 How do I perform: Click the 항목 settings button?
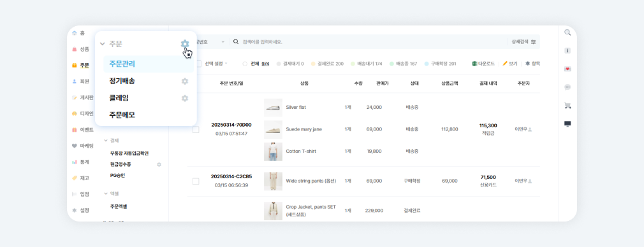532,64
